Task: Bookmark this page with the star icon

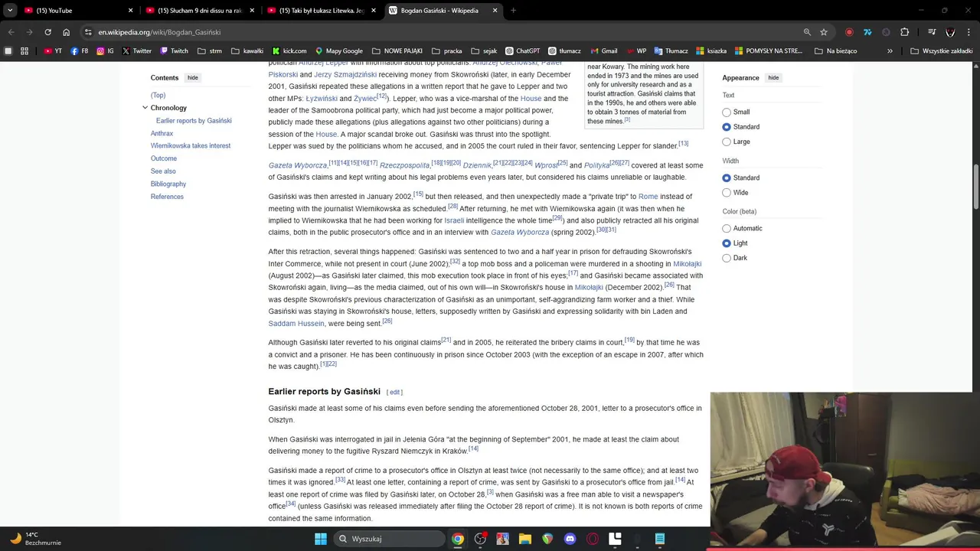Action: (824, 32)
